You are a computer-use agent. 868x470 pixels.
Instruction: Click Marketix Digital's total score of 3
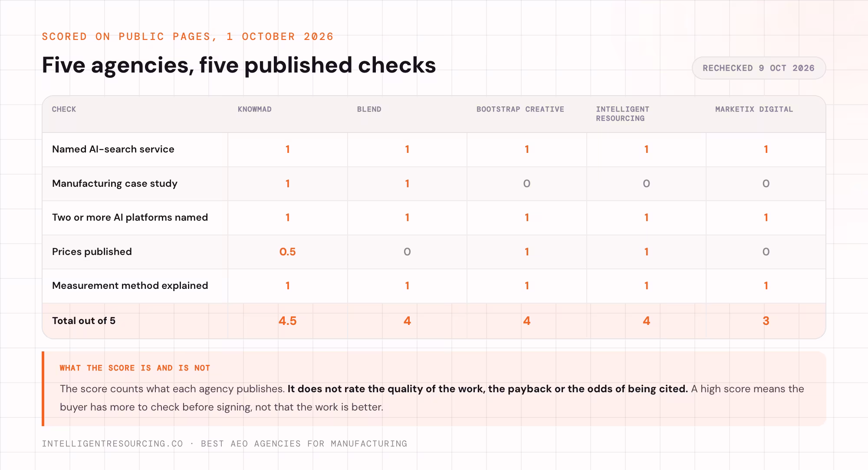[x=766, y=321]
